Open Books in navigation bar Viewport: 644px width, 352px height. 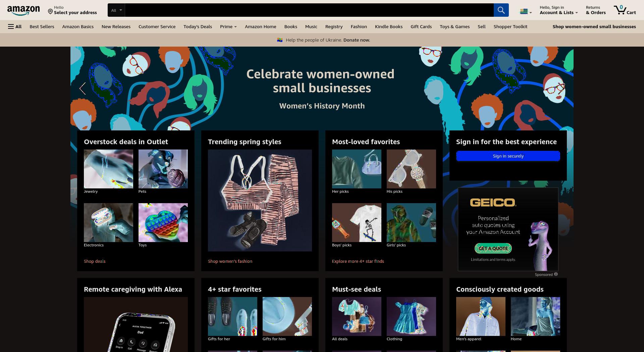(x=291, y=26)
